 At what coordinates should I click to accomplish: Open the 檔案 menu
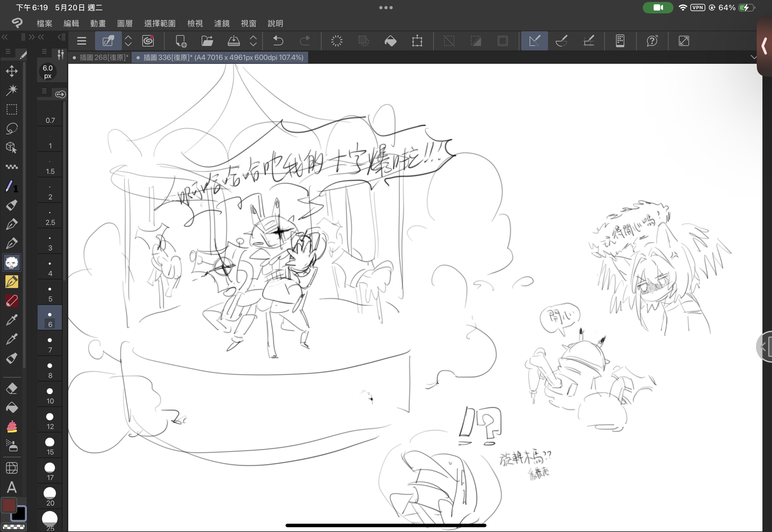pyautogui.click(x=44, y=23)
